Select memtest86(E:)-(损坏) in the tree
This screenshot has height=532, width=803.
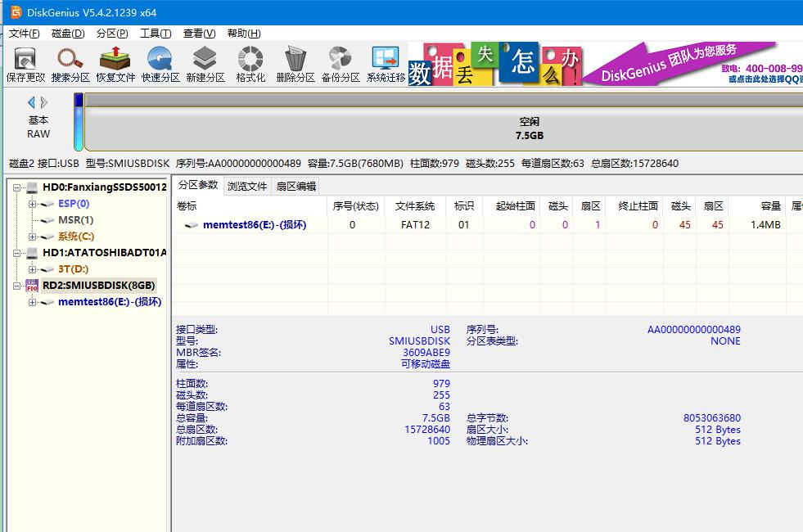coord(110,302)
